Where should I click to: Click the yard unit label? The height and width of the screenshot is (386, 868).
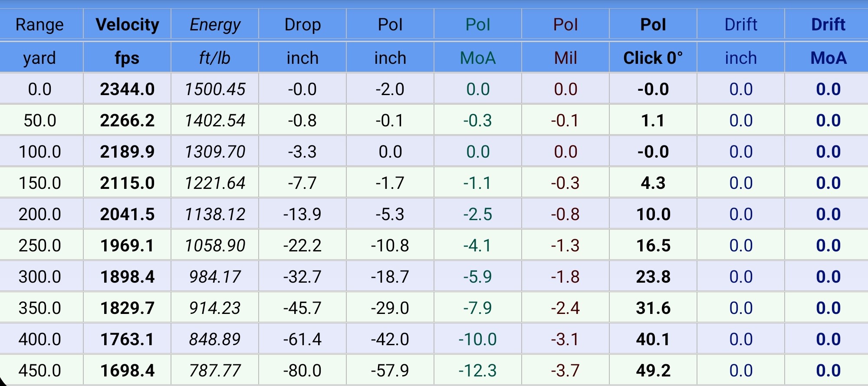point(39,58)
